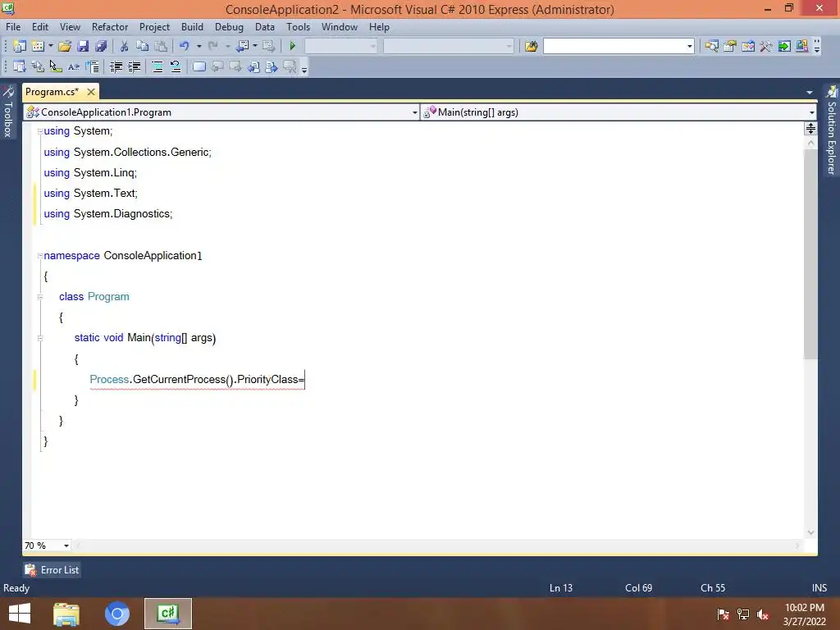Open the Error List panel
This screenshot has height=630, width=840.
pos(52,570)
